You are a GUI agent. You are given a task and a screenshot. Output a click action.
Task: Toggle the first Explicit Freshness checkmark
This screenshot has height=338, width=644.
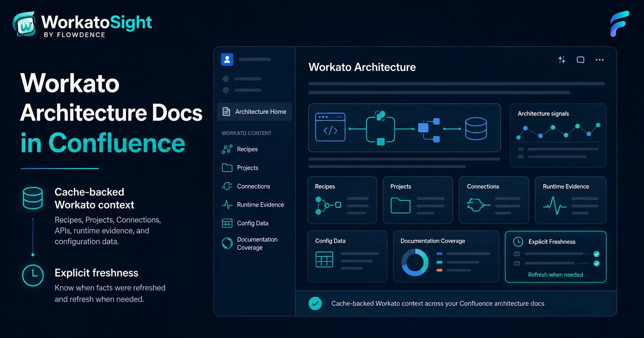pos(596,254)
